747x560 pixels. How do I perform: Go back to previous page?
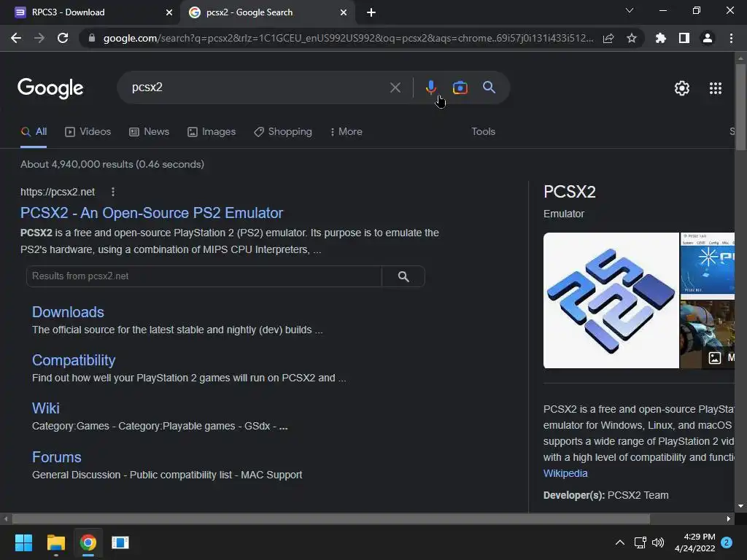click(x=16, y=38)
